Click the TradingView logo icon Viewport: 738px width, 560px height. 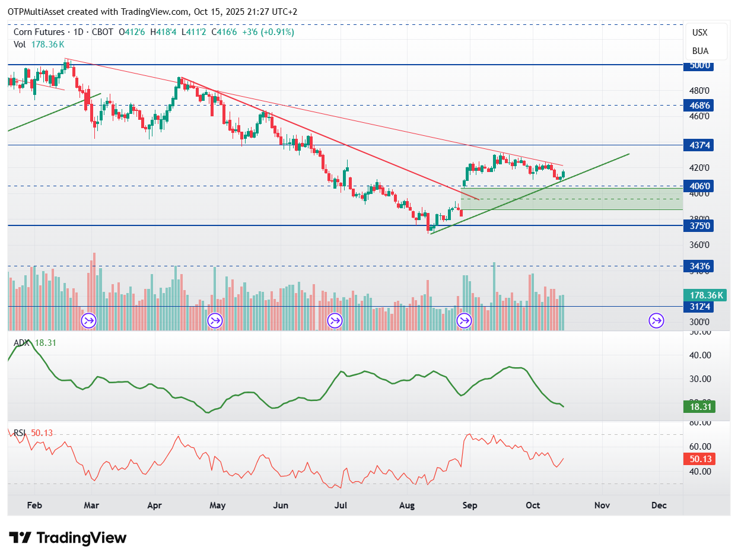click(x=20, y=538)
